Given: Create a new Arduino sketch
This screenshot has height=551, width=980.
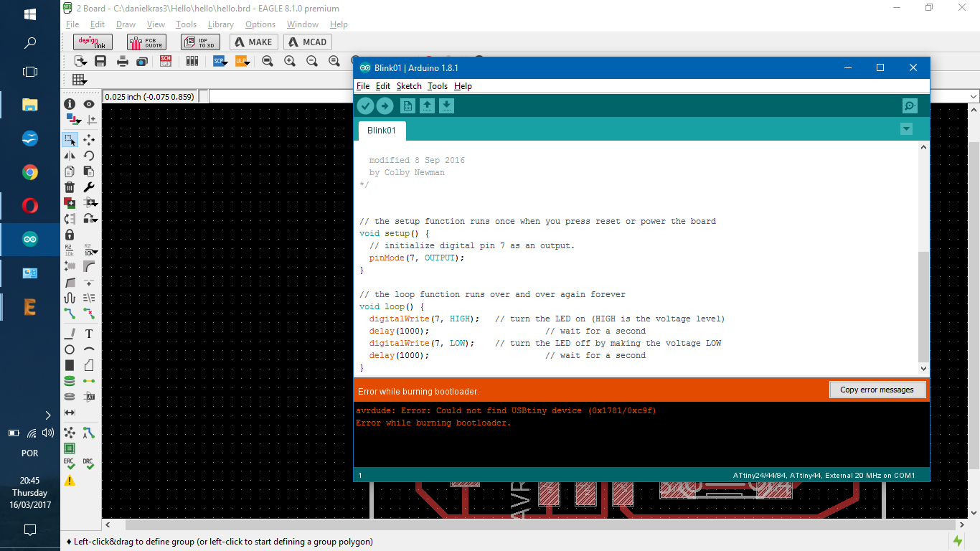Looking at the screenshot, I should [x=407, y=106].
